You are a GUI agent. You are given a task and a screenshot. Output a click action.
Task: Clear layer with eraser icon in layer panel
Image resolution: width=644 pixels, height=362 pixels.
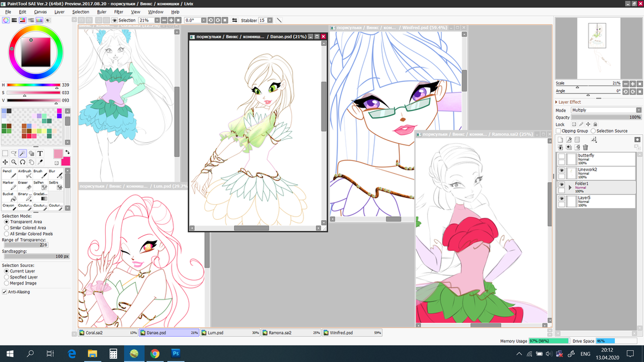coord(577,147)
